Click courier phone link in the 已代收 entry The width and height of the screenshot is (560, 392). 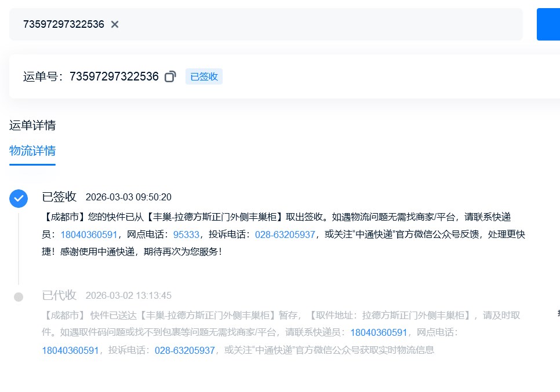379,332
